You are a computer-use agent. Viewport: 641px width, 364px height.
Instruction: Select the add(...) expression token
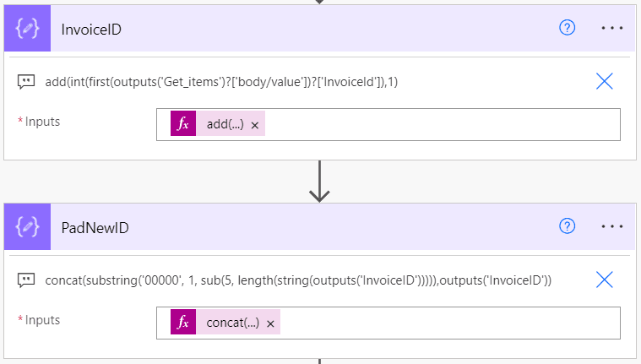[x=225, y=124]
